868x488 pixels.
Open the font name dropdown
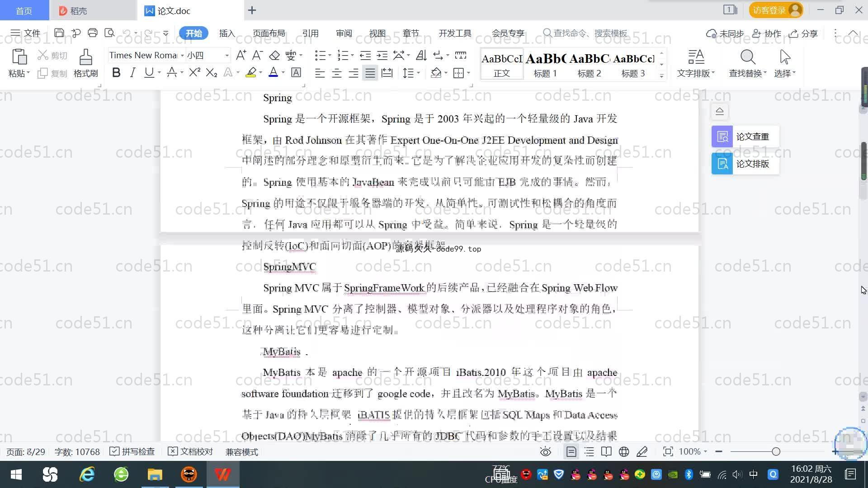[x=182, y=56]
